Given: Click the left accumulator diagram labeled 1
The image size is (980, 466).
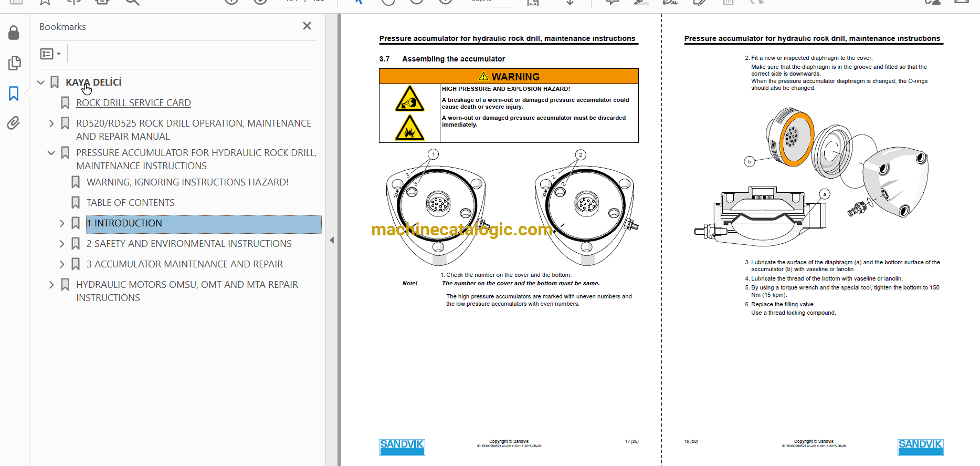Looking at the screenshot, I should 437,208.
